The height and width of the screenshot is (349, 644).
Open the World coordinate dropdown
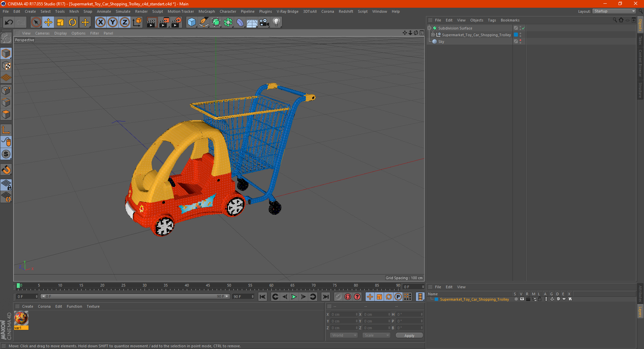click(344, 335)
